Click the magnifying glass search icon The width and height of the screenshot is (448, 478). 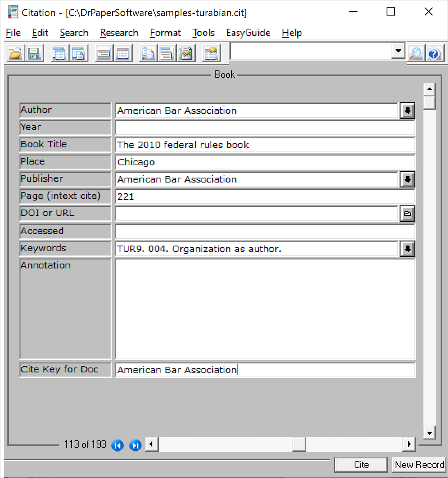coord(416,54)
